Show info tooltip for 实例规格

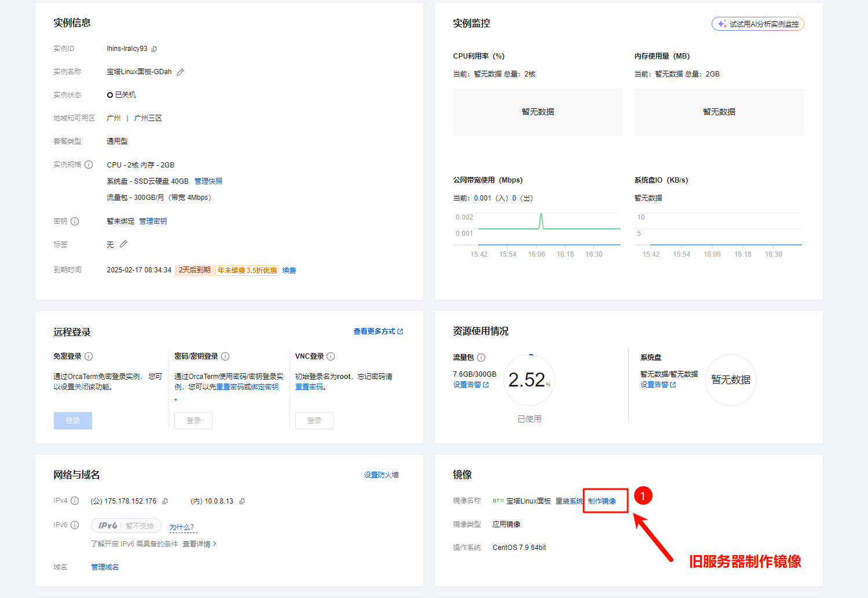point(89,165)
